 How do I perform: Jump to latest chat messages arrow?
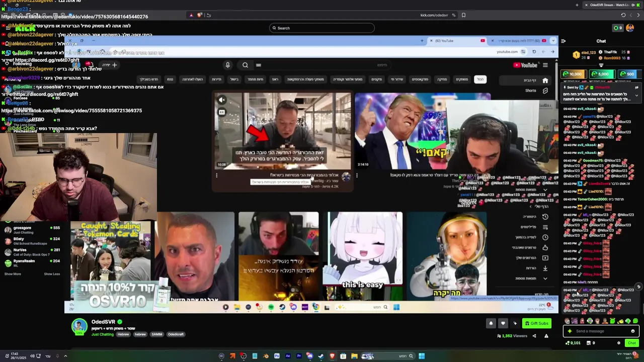[638, 287]
